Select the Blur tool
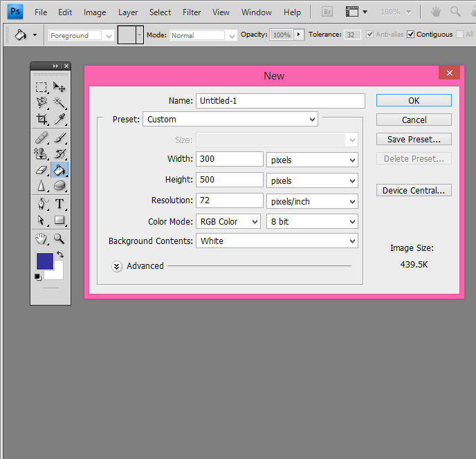Screen dimensions: 476x459 pos(42,186)
